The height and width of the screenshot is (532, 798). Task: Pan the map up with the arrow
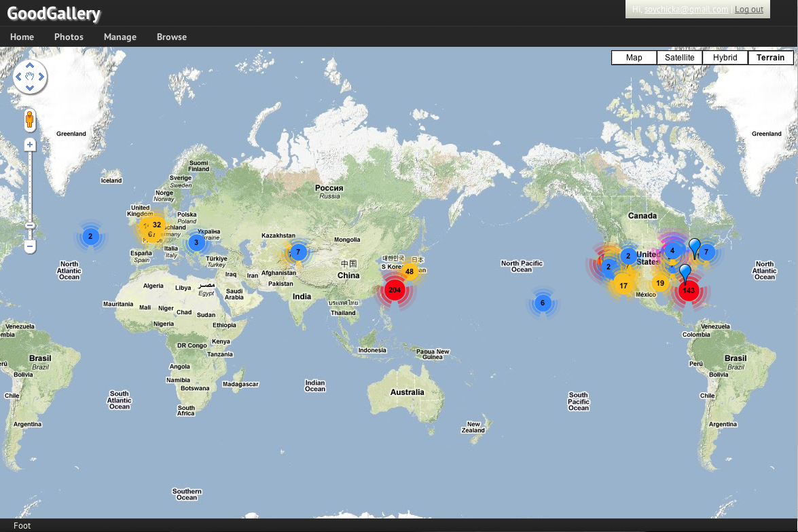coord(30,66)
